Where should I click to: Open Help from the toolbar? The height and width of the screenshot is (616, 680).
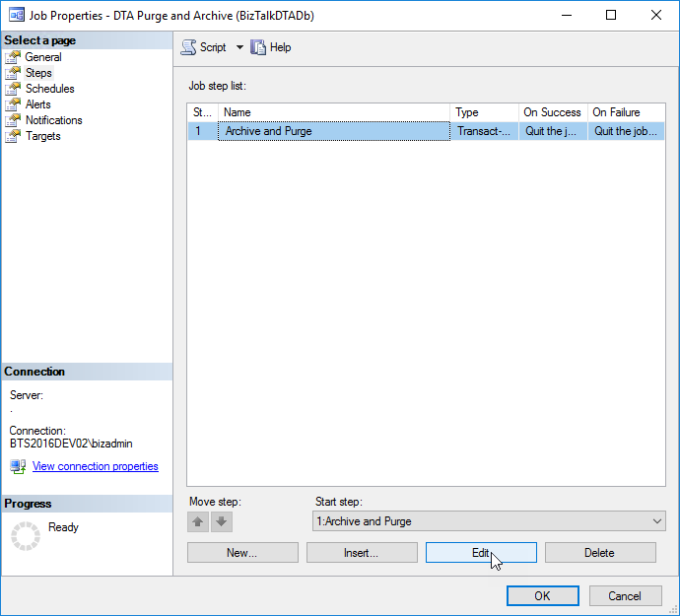[x=271, y=47]
